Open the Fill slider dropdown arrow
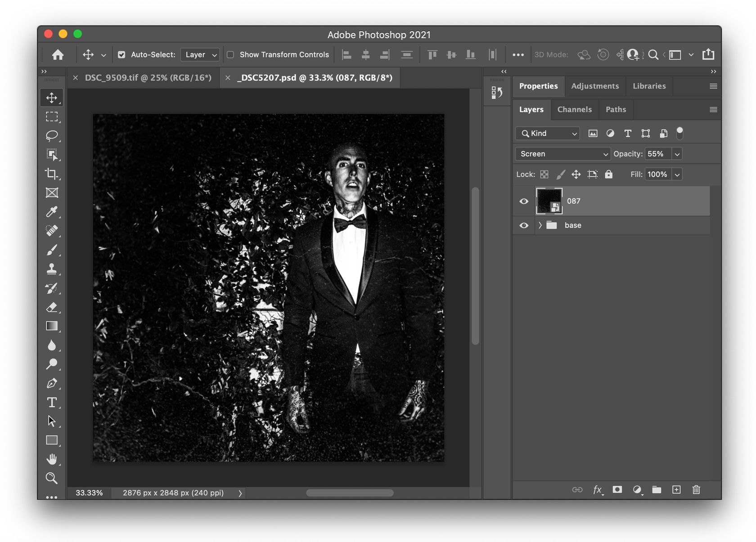 coord(677,175)
